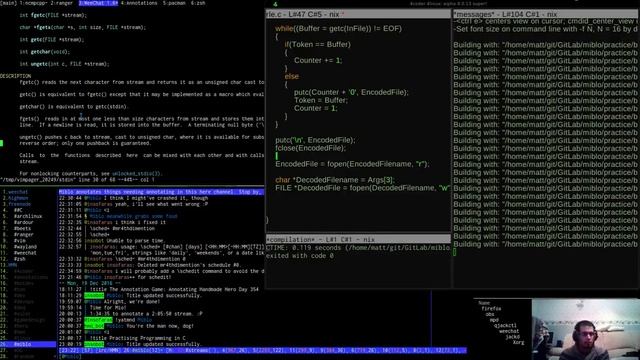Viewport: 640px width, 360px height.
Task: Select the #weechat channel in WeeChat
Action: [x=25, y=253]
